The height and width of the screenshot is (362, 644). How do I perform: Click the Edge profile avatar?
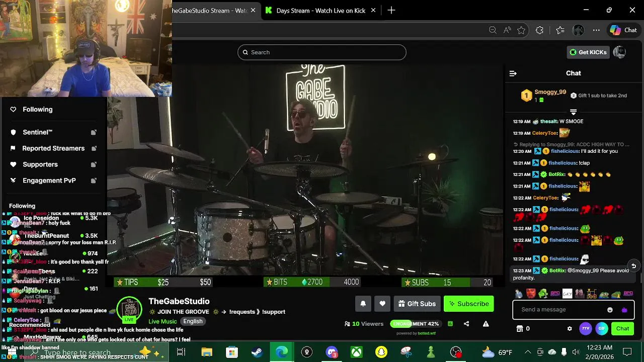coord(578,30)
